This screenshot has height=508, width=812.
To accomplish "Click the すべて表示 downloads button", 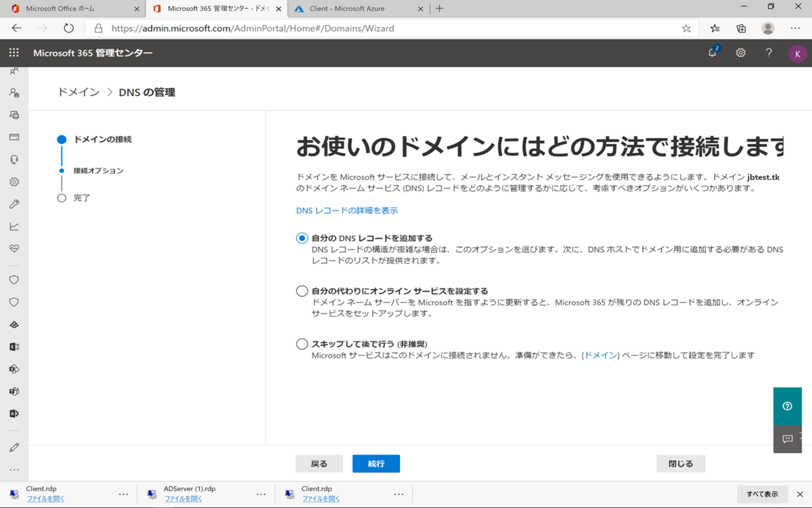I will pos(763,494).
